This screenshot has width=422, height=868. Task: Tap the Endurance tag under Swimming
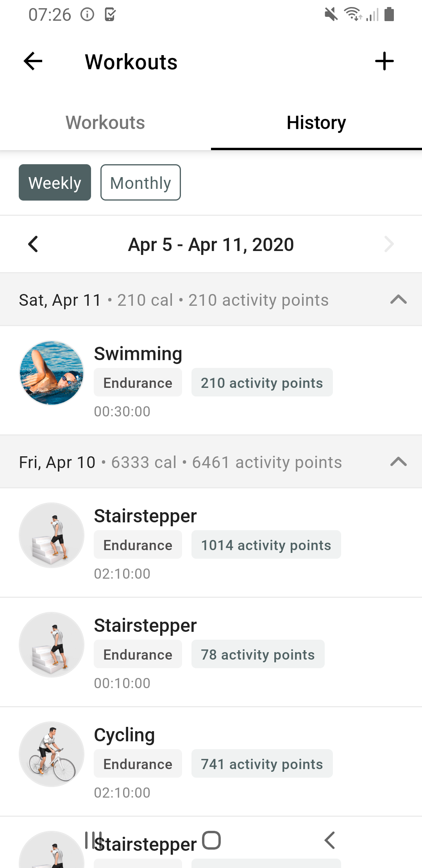click(x=138, y=382)
